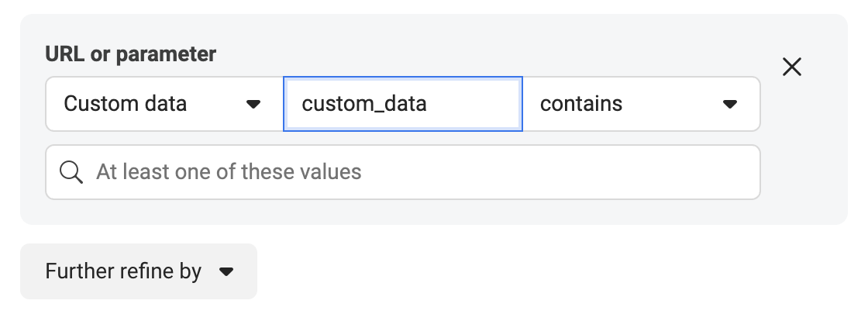Click the caret arrow beside Custom data

(253, 104)
